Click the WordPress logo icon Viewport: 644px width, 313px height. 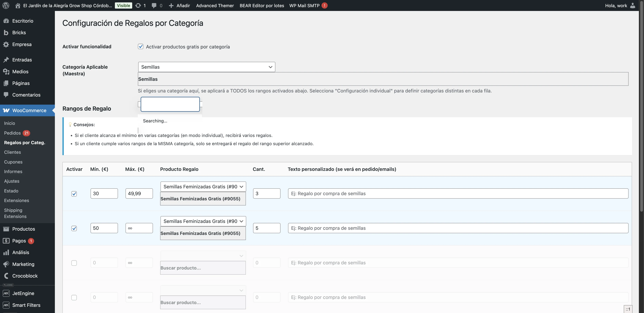(x=6, y=5)
